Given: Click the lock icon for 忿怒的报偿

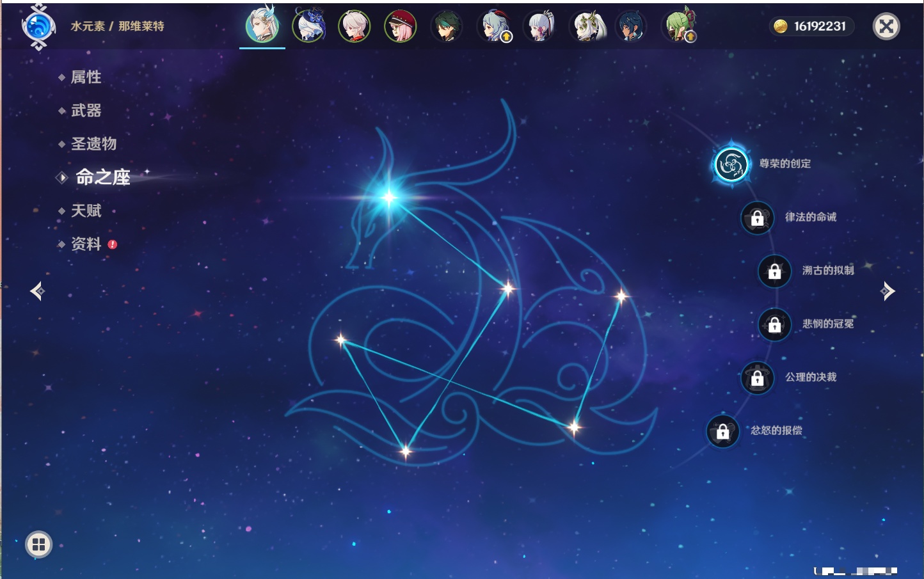Looking at the screenshot, I should tap(722, 431).
